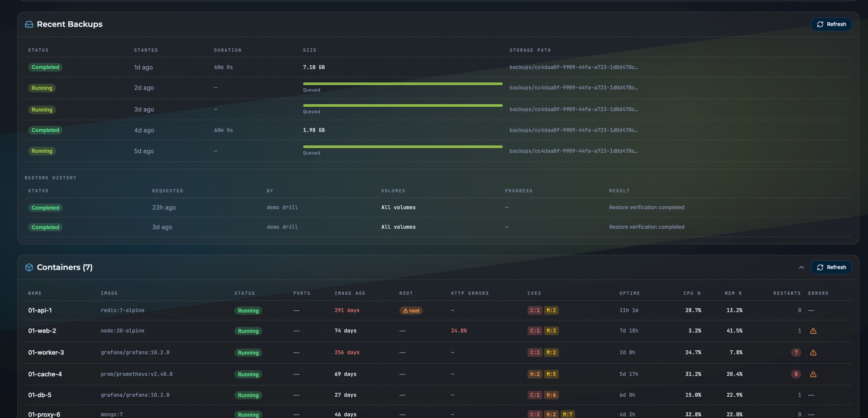Click storage path of the 1d ago backup

pos(574,67)
